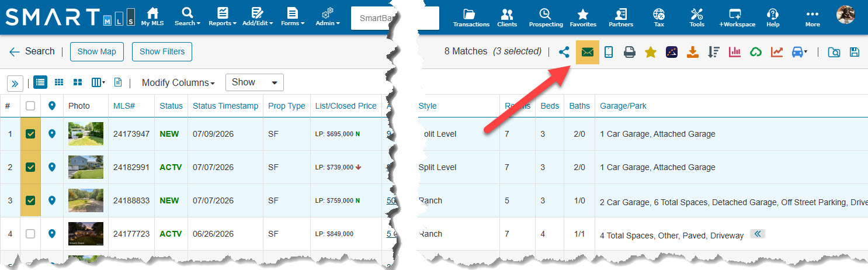Open the red statistics bar chart icon
The height and width of the screenshot is (270, 868).
coord(735,52)
